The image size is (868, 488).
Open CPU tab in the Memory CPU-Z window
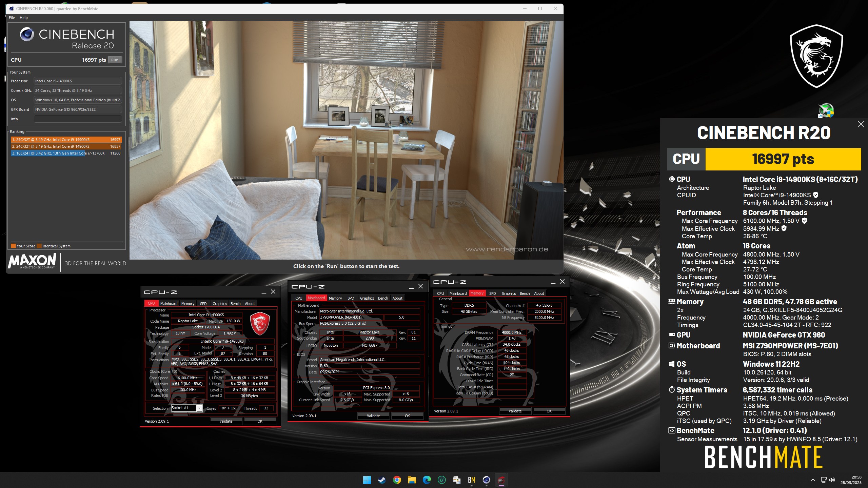(440, 293)
